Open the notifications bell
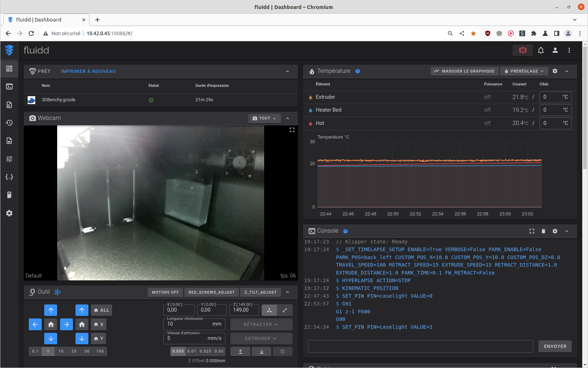Viewport: 588px width, 368px height. pos(541,50)
